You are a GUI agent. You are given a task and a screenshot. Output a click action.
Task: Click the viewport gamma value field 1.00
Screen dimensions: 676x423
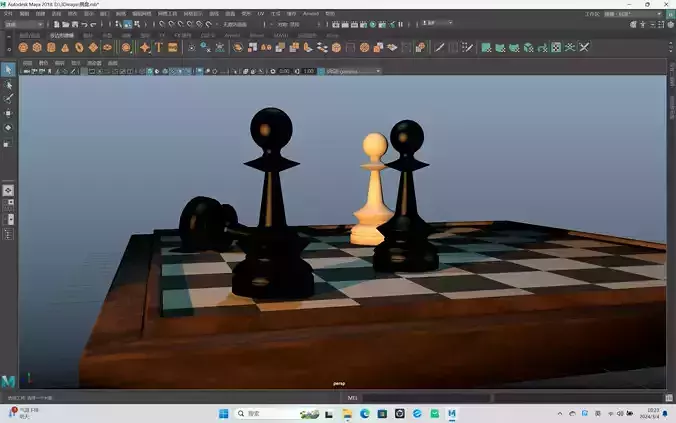coord(309,71)
